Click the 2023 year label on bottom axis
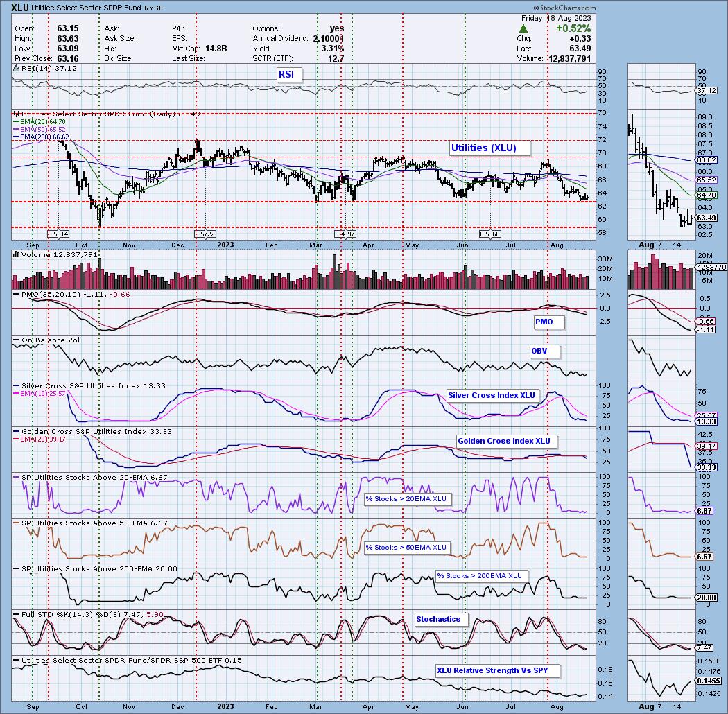Screen dimensions: 728x714 click(225, 706)
